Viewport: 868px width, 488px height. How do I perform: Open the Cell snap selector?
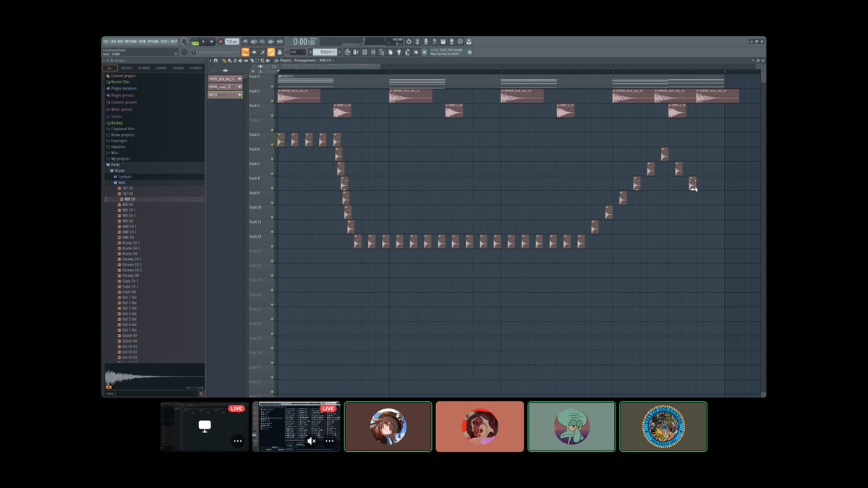298,52
